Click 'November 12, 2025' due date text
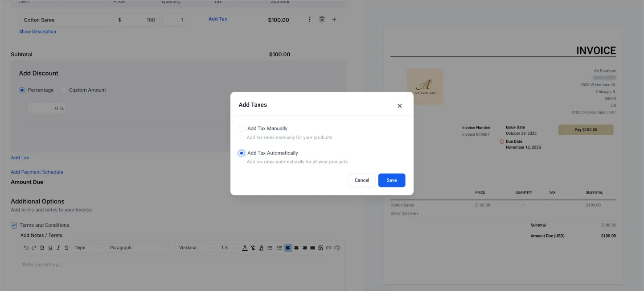The height and width of the screenshot is (291, 644). [523, 147]
